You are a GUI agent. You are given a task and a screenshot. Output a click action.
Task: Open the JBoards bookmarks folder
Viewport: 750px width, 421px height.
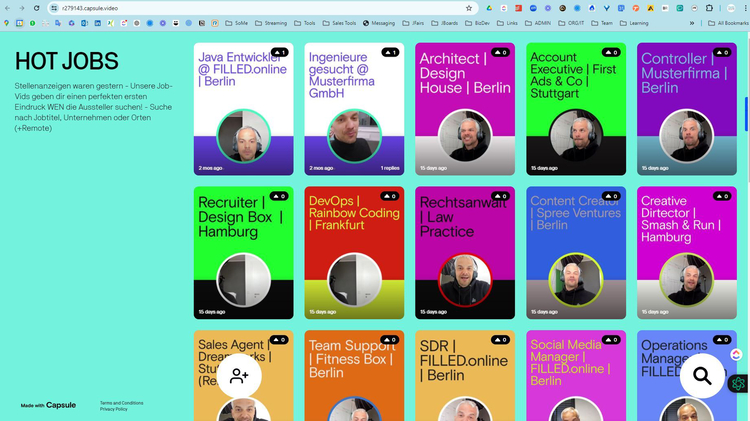tap(445, 23)
